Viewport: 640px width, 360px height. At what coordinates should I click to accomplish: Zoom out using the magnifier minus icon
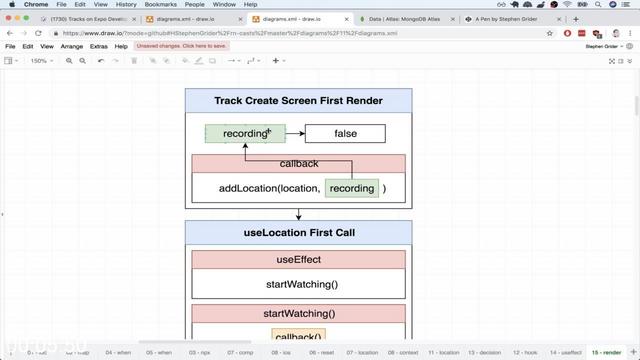[x=82, y=61]
